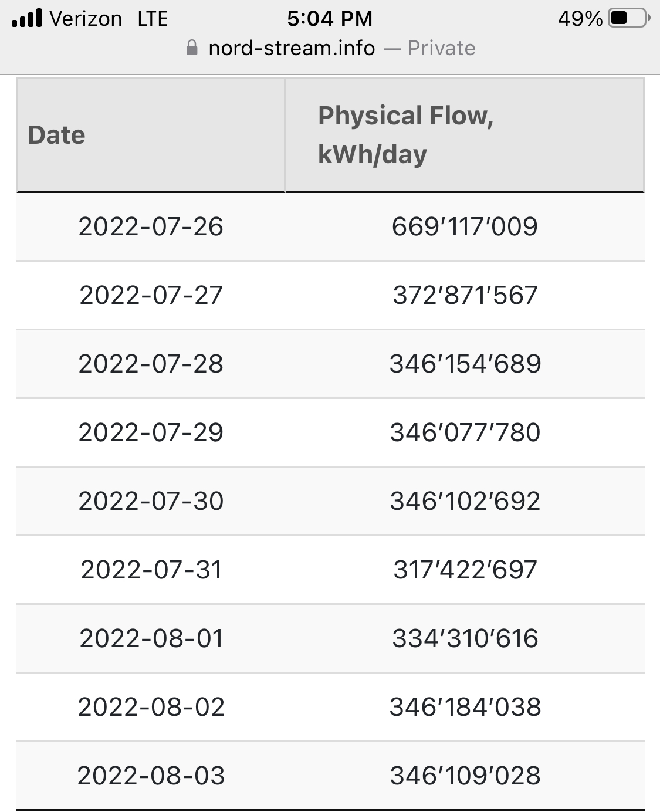Image resolution: width=660 pixels, height=812 pixels.
Task: Tap the lock icon in address bar
Action: tap(192, 48)
